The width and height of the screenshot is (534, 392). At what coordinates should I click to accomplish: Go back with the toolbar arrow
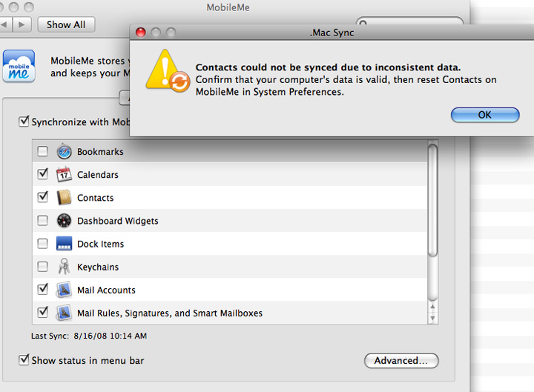point(6,24)
